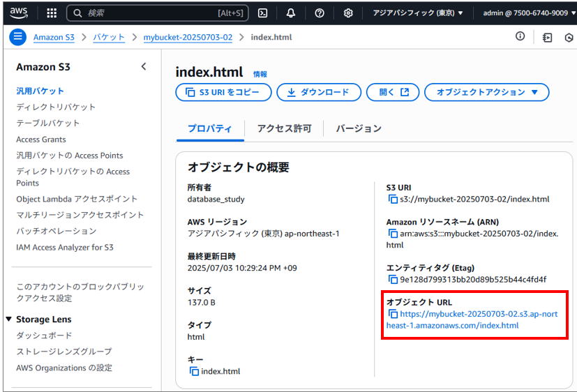Open このアカウントのブロックパブリックアクセス設定
This screenshot has height=392, width=577.
tap(80, 292)
